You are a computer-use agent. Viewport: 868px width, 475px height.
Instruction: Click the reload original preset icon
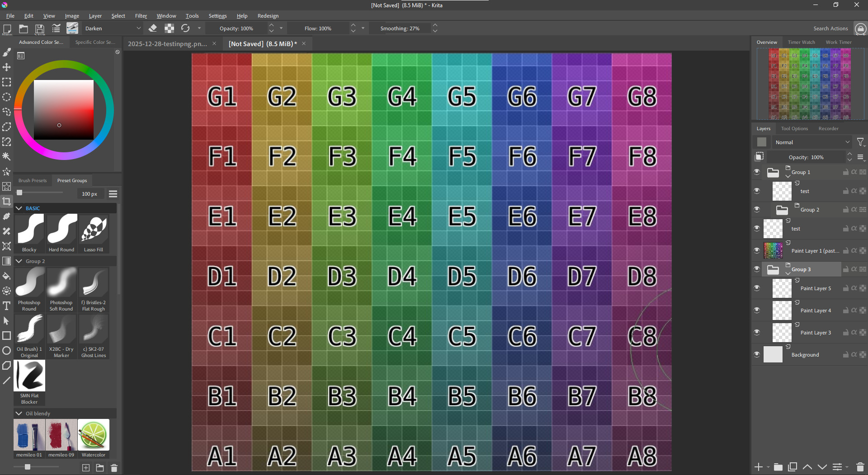(x=185, y=28)
